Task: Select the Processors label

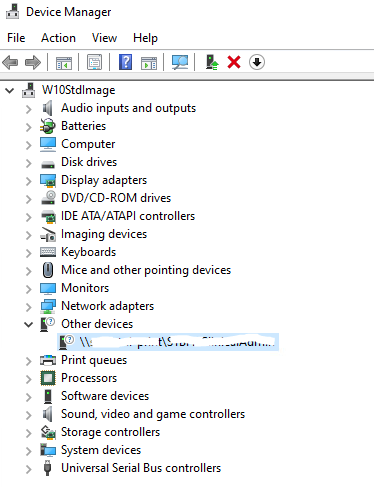Action: click(89, 378)
